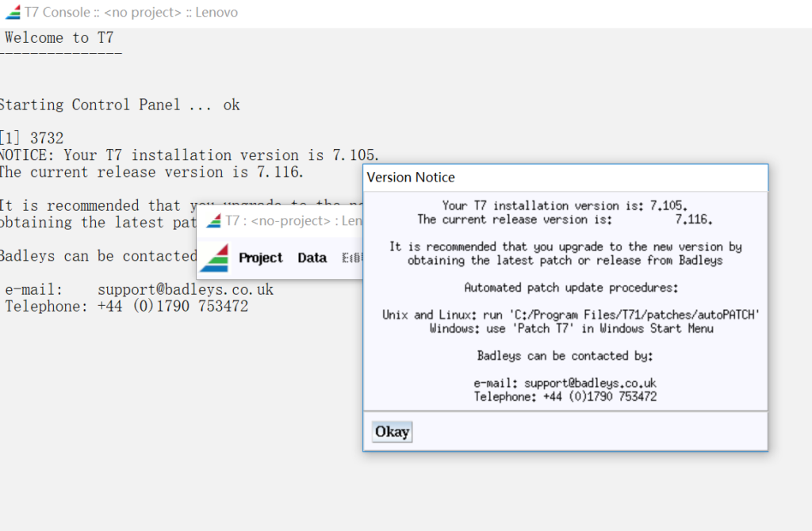Click the dialog's release version 7.116 line
Viewport: 812px width, 531px height.
point(565,220)
